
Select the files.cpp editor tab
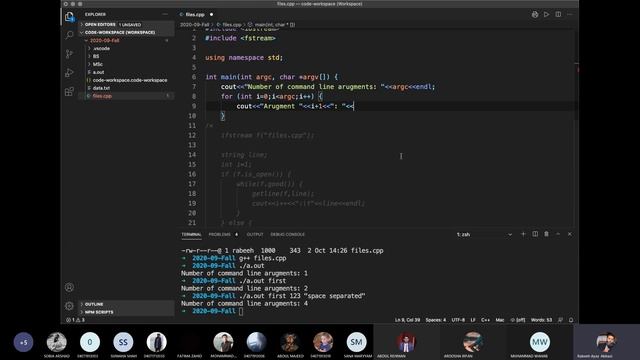[x=195, y=14]
